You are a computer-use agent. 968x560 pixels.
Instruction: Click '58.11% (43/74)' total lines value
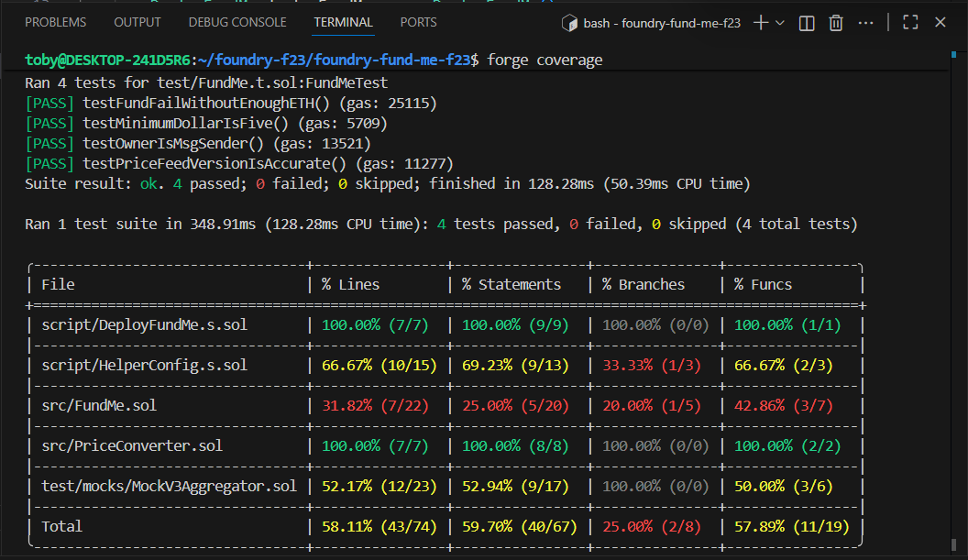[x=379, y=527]
